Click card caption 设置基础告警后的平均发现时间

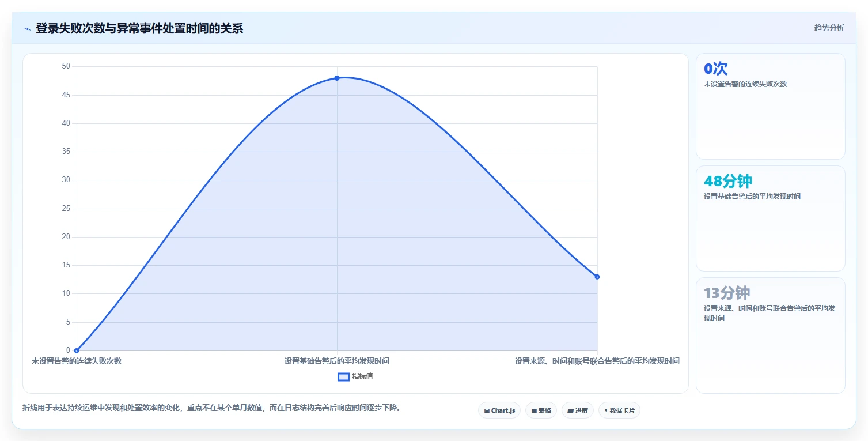point(752,197)
